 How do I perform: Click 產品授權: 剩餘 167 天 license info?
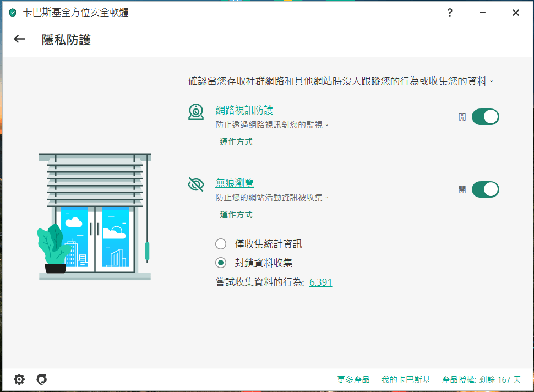pos(481,380)
